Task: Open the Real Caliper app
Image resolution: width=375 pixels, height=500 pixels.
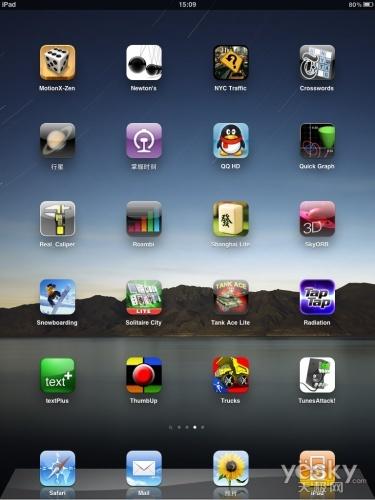Action: click(57, 219)
